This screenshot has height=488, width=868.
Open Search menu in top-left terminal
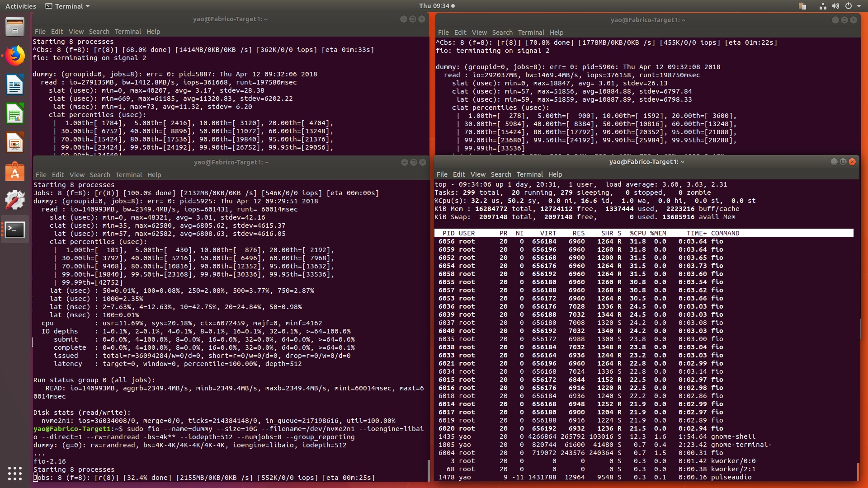[99, 32]
